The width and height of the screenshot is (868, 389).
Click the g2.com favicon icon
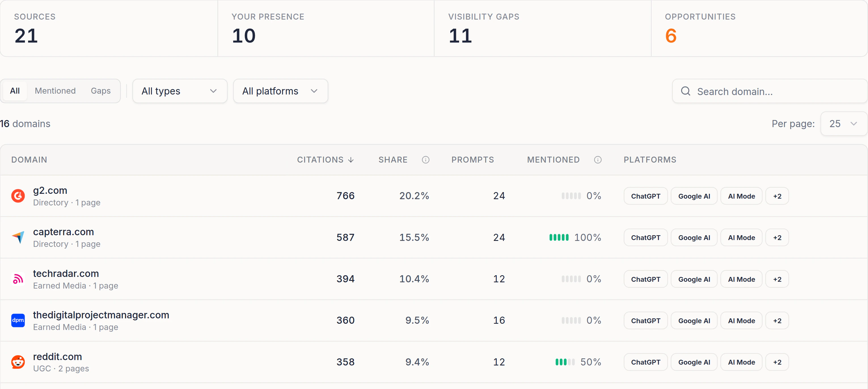[18, 196]
